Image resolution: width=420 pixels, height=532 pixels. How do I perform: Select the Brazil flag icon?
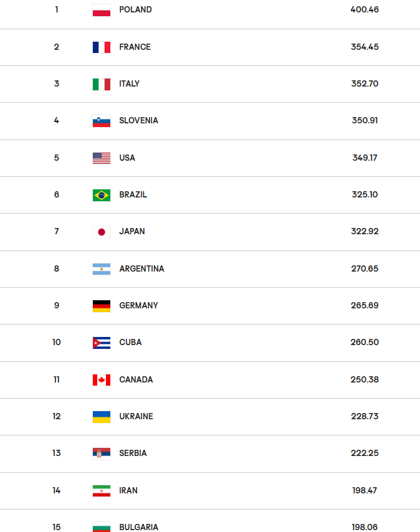pyautogui.click(x=101, y=195)
